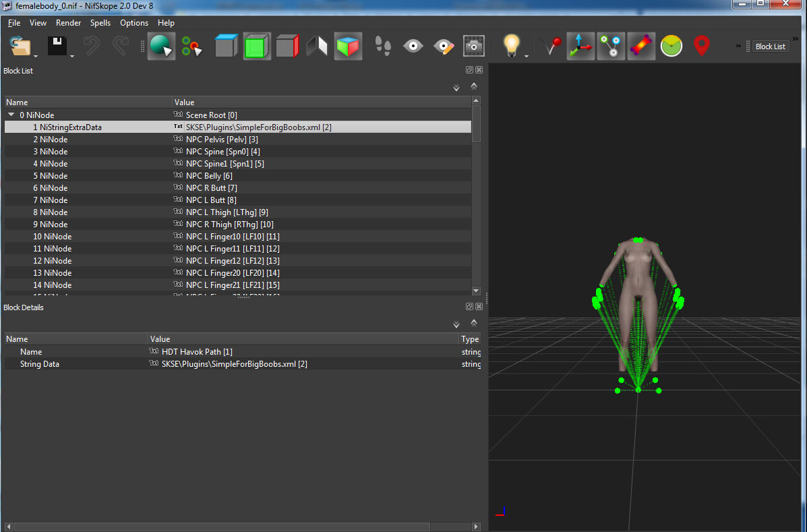Viewport: 807px width, 532px height.
Task: Click the red map pin icon
Action: point(702,46)
